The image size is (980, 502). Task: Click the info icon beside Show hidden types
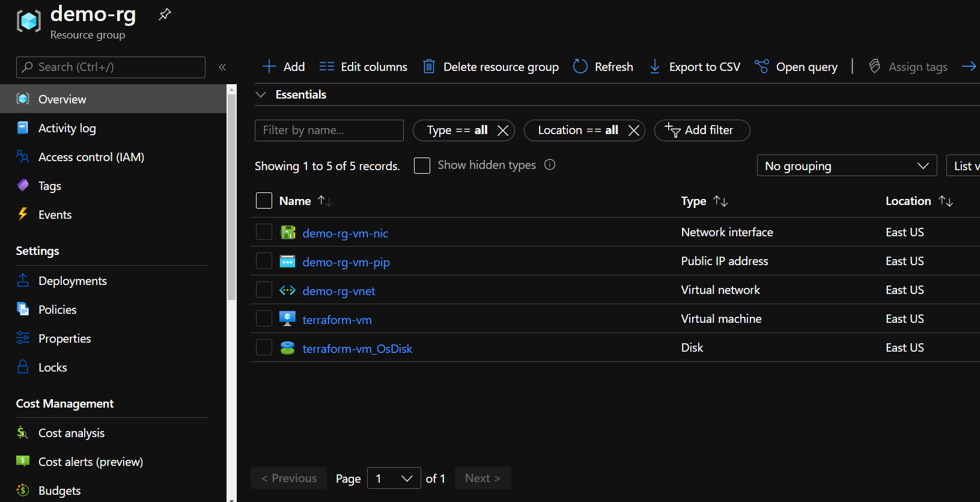550,165
